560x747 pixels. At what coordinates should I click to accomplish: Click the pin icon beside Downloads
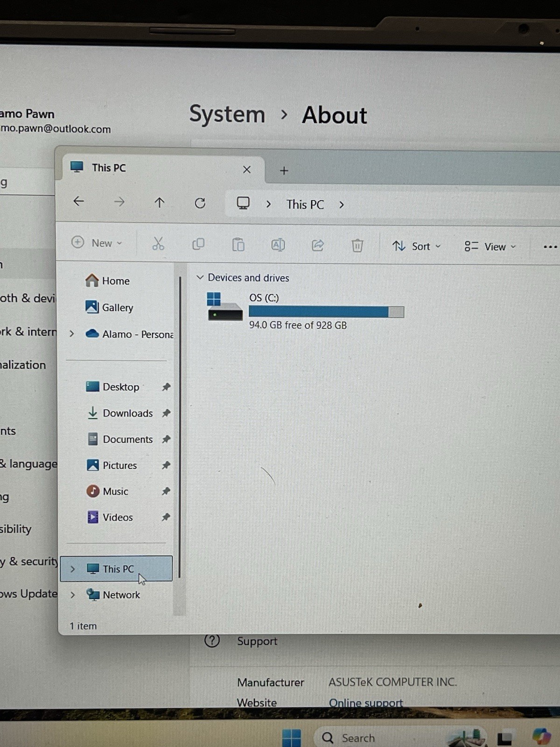[166, 413]
